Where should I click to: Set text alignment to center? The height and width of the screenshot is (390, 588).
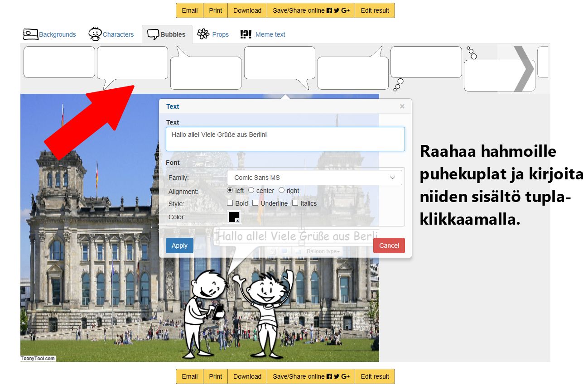[x=251, y=190]
